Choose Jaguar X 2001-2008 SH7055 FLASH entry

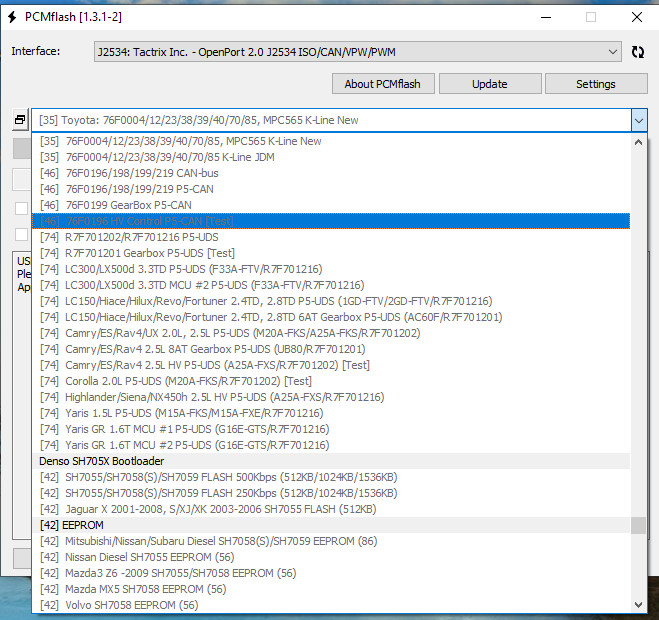tap(331, 509)
